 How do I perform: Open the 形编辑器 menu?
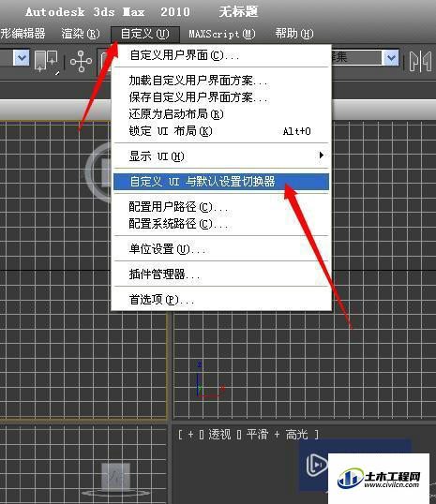[23, 34]
